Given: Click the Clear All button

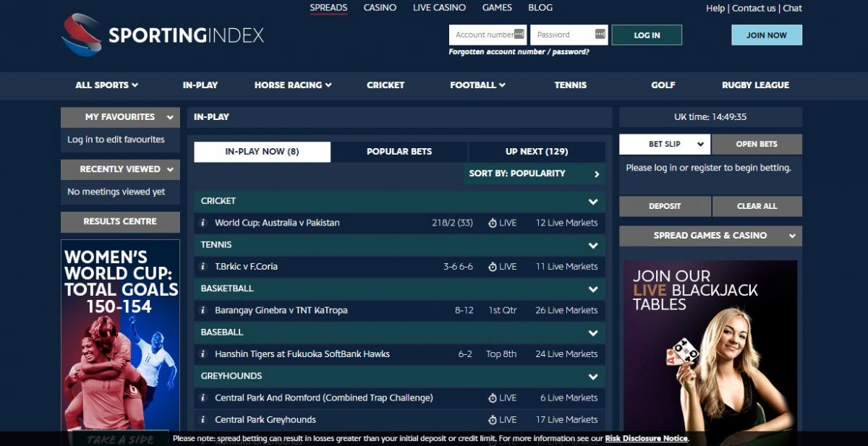Looking at the screenshot, I should [757, 206].
